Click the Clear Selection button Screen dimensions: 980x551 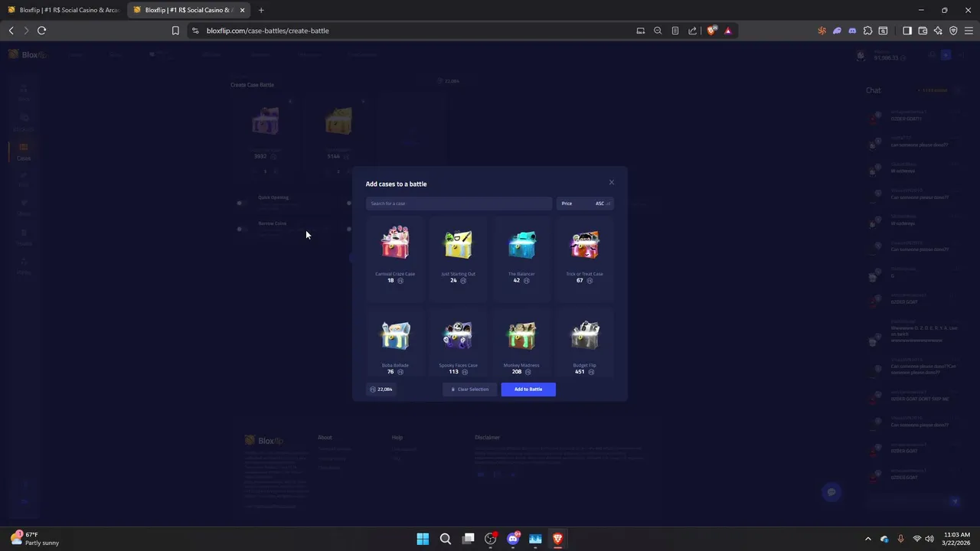click(x=469, y=390)
